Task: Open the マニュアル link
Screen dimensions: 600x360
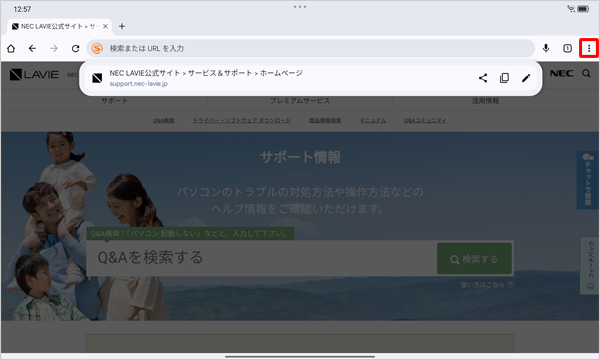Action: coord(372,121)
